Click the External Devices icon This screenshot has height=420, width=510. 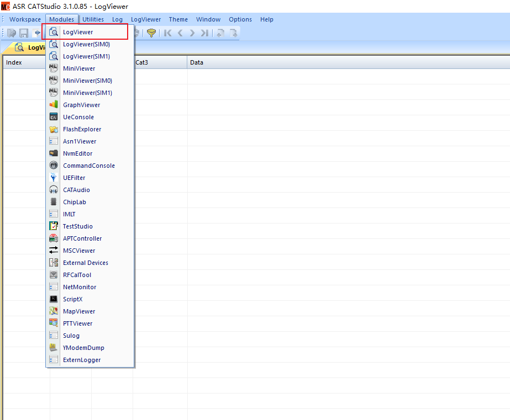click(54, 263)
